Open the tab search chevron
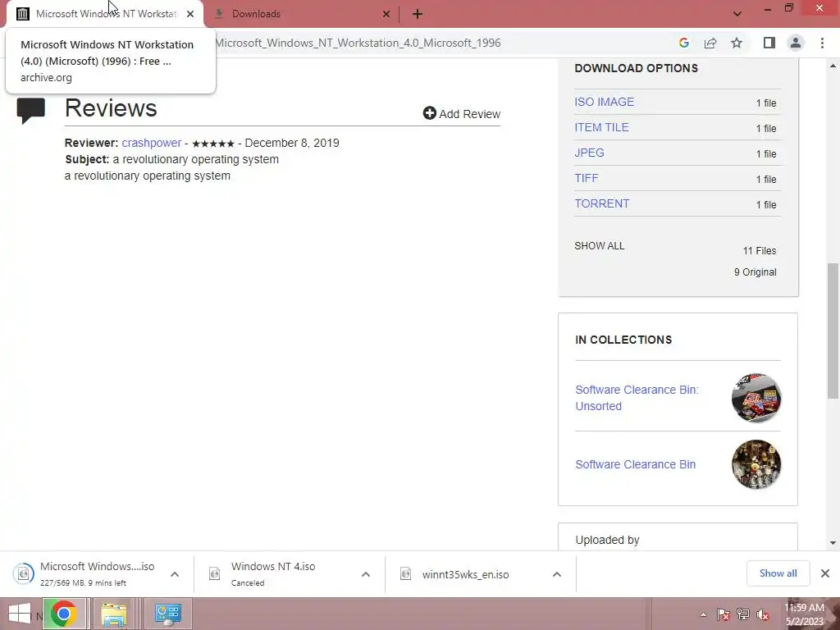The height and width of the screenshot is (630, 840). point(737,14)
